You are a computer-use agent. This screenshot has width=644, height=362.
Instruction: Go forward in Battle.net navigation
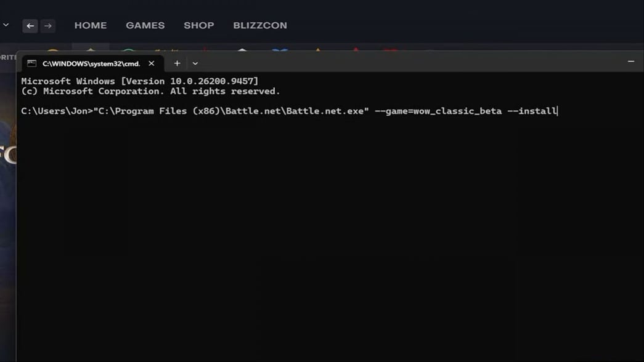coord(48,26)
